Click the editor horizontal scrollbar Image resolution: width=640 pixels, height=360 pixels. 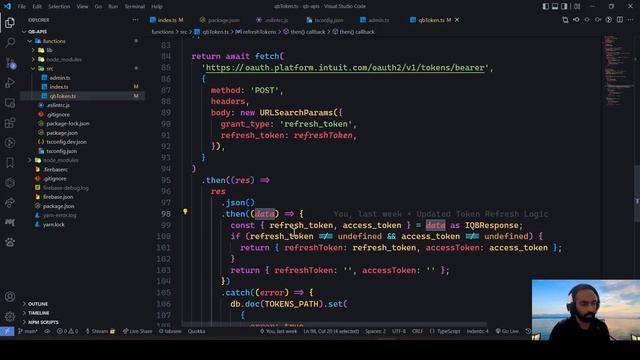tap(334, 324)
